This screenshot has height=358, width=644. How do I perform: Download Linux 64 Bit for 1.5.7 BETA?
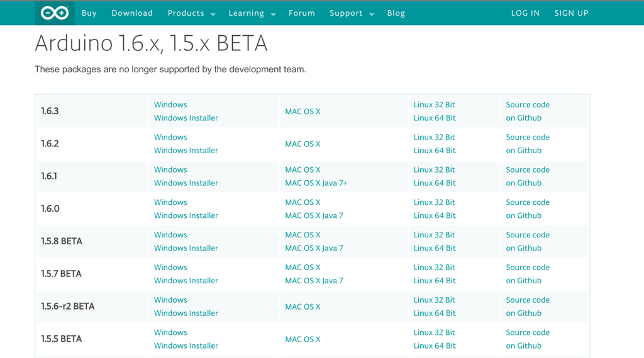click(435, 281)
